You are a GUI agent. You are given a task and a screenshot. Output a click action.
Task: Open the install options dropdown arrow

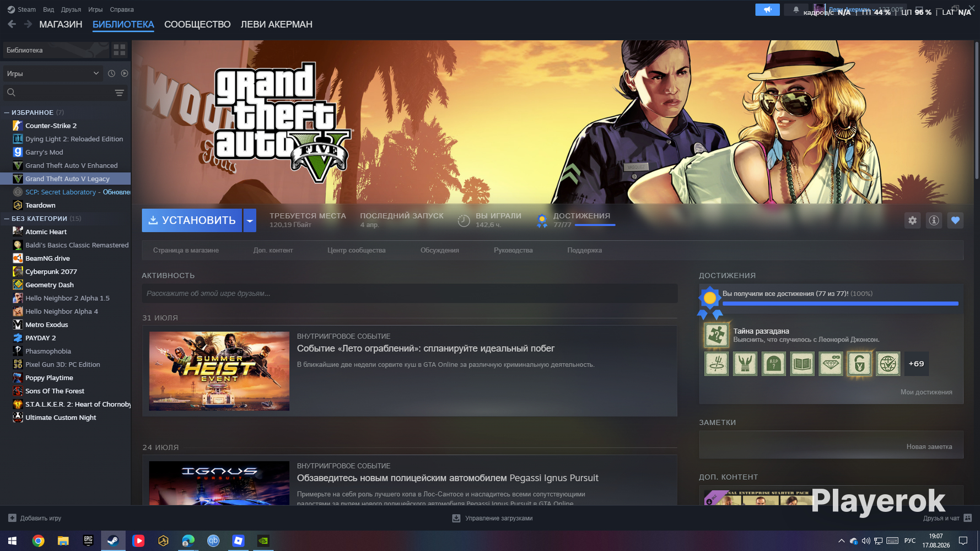point(250,220)
